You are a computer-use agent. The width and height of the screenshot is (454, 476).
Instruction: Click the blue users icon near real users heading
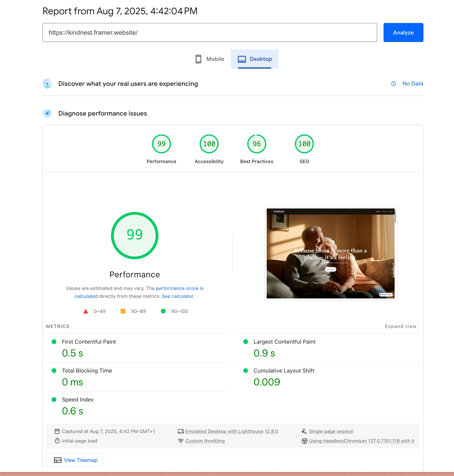[47, 84]
